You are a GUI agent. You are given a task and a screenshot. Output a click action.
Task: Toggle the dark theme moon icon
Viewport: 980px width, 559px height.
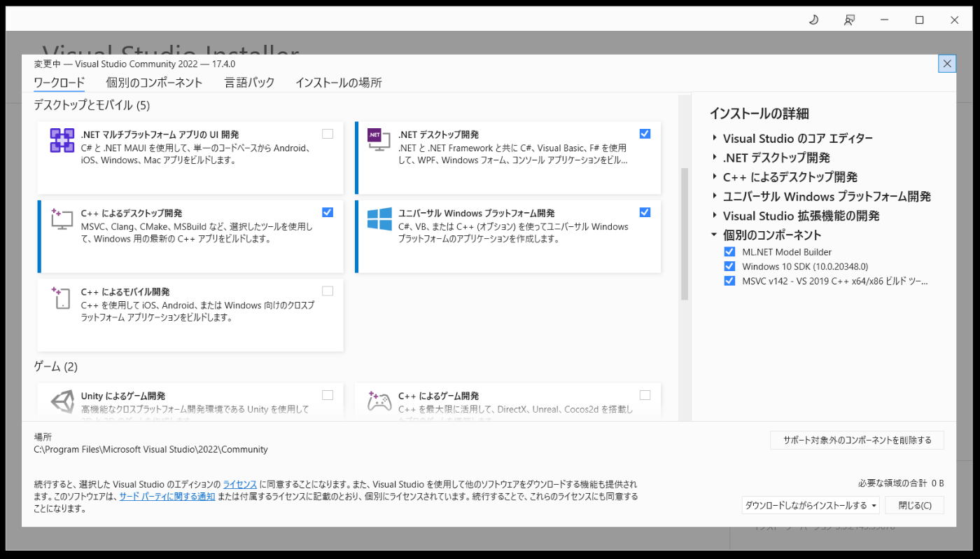[813, 20]
